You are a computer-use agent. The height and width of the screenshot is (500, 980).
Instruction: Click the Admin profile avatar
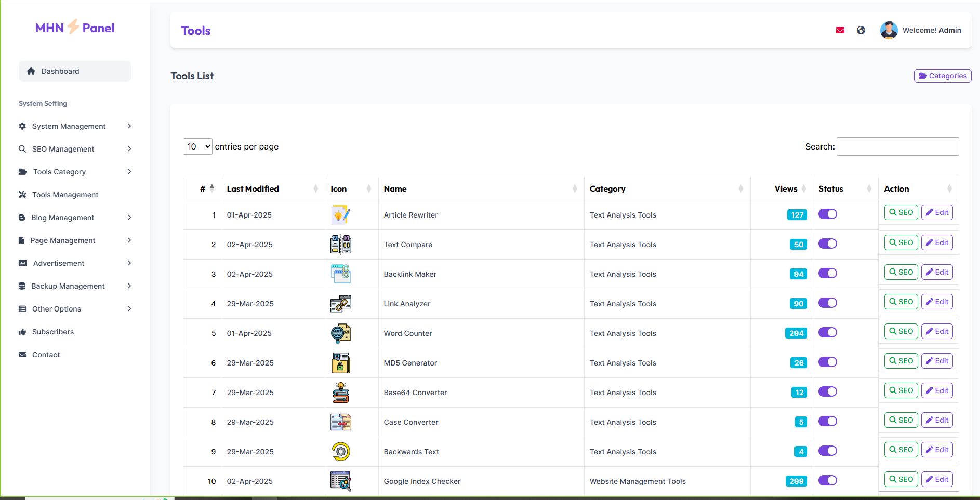[889, 30]
